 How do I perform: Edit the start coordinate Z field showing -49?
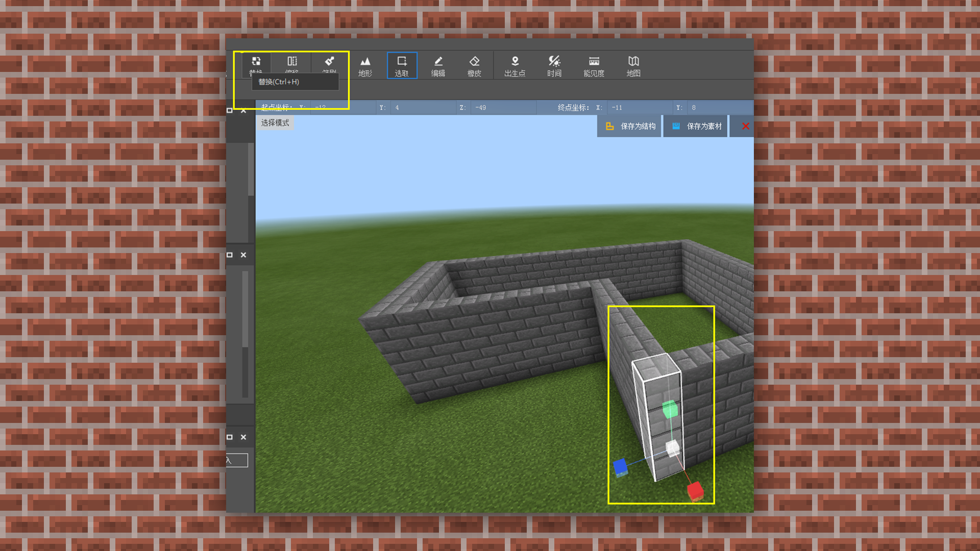tap(503, 108)
